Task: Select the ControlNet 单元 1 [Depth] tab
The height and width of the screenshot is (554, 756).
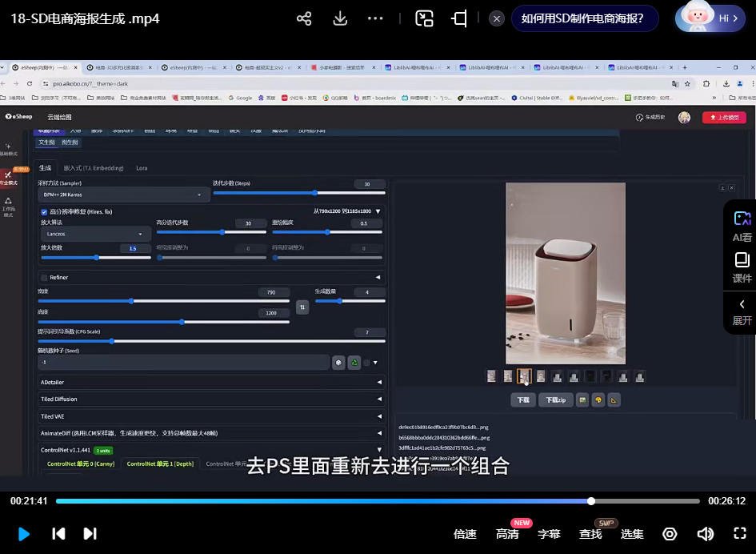Action: pyautogui.click(x=160, y=464)
